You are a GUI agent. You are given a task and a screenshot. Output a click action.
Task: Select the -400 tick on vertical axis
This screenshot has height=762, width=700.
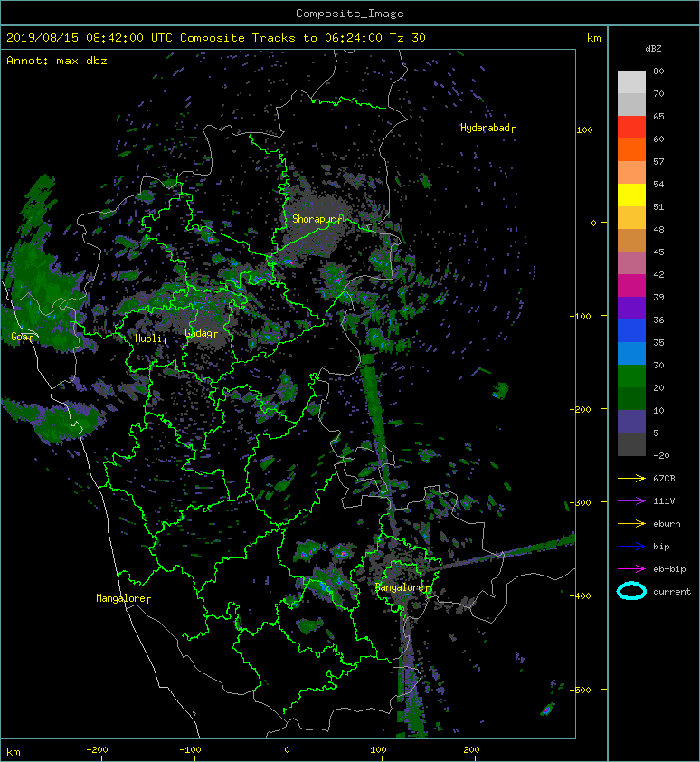[x=580, y=595]
